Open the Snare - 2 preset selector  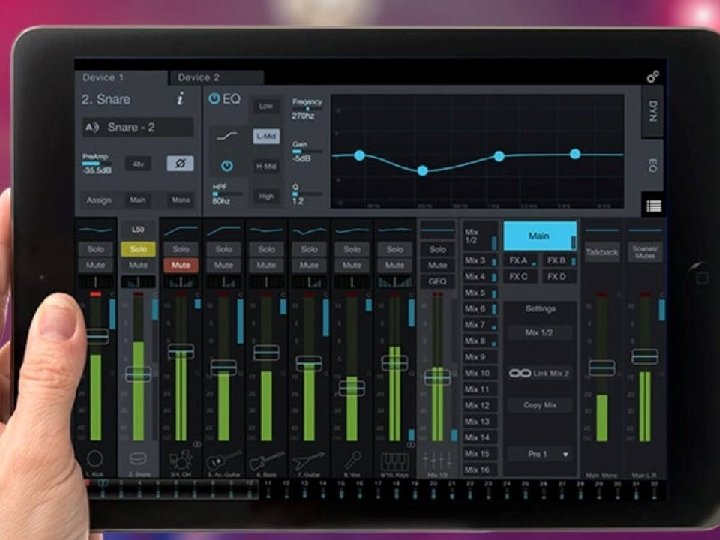pos(138,128)
